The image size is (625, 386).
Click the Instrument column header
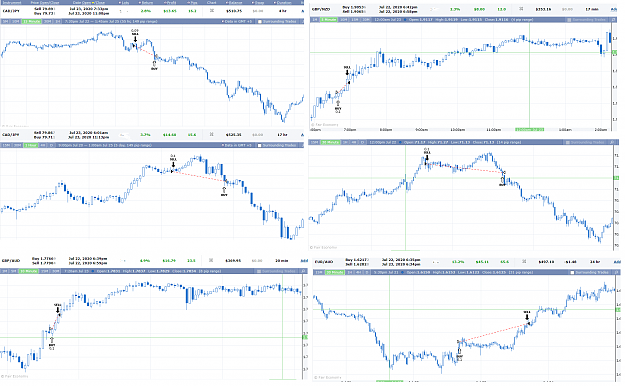[x=11, y=3]
